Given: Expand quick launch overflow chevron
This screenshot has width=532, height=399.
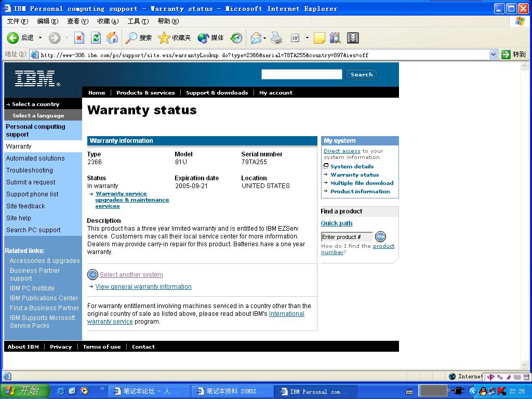Looking at the screenshot, I should (x=102, y=389).
